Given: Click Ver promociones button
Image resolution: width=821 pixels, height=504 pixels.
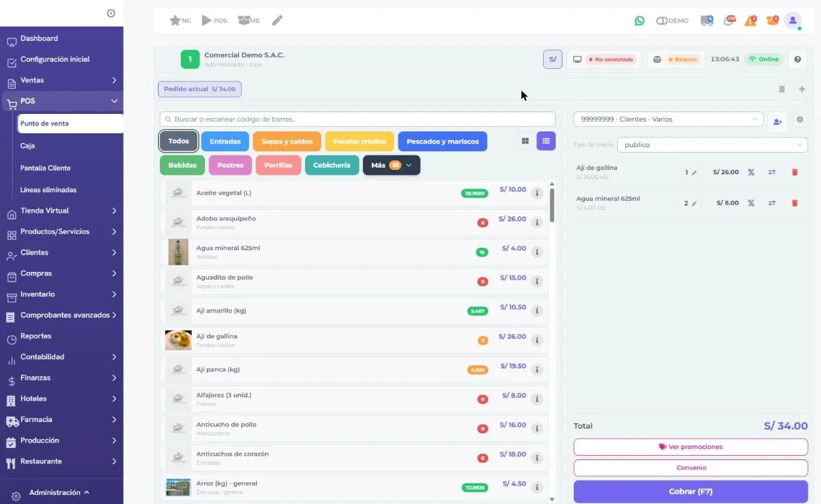Looking at the screenshot, I should point(691,447).
